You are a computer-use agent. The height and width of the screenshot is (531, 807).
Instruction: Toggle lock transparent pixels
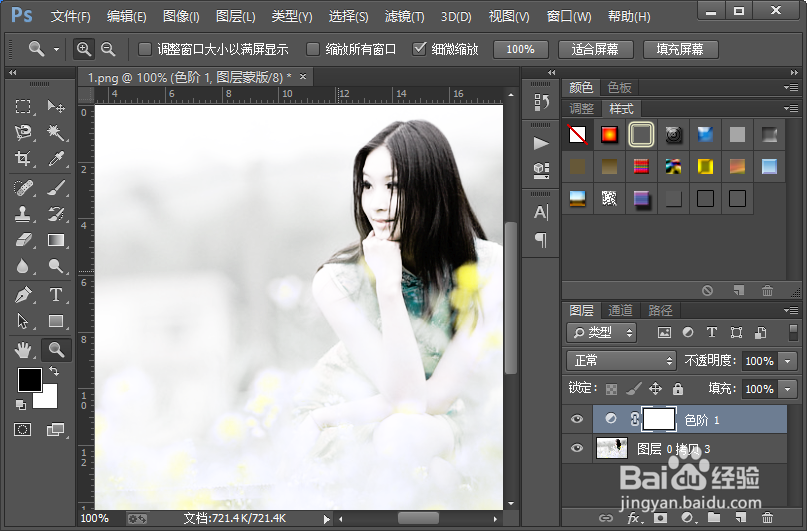point(611,389)
